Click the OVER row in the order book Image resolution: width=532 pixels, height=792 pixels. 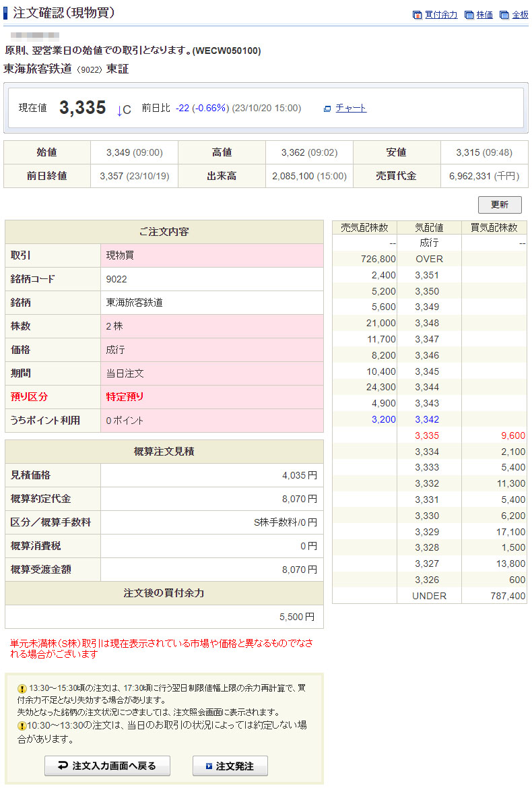pos(429,259)
